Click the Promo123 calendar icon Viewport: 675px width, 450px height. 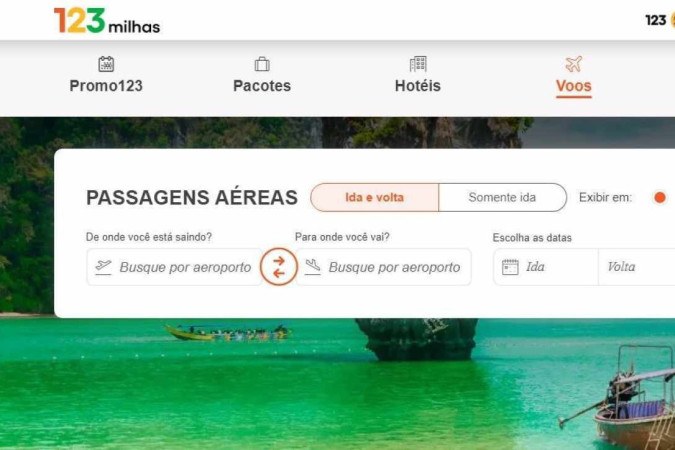pyautogui.click(x=106, y=64)
